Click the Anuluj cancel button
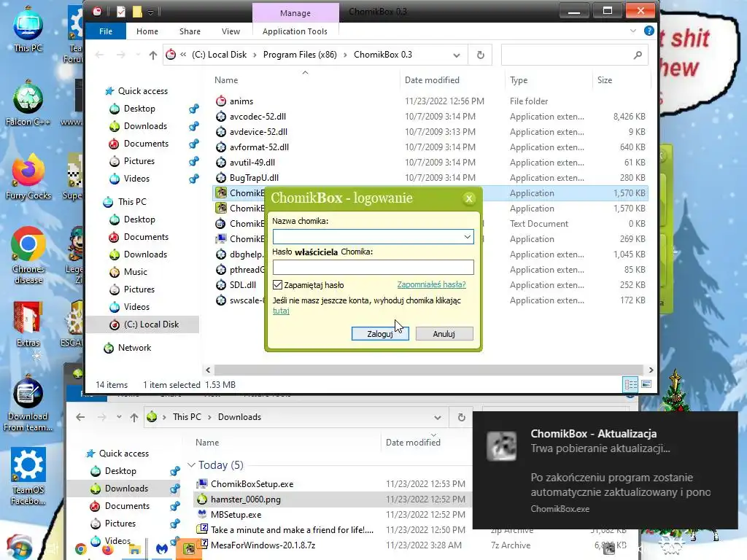Viewport: 747px width, 560px height. coord(444,334)
